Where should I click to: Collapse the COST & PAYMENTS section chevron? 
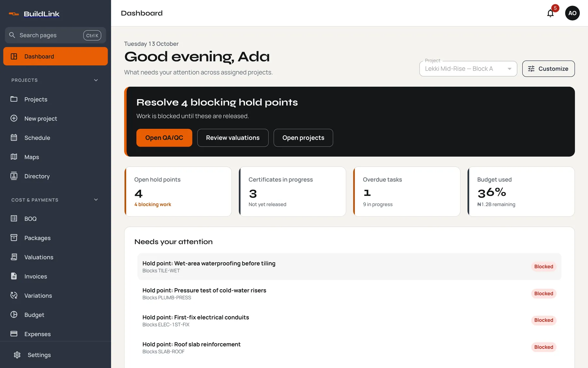pos(96,200)
